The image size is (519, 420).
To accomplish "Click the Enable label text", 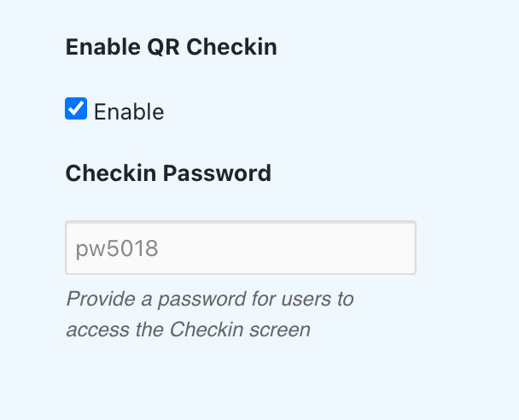I will click(x=129, y=112).
